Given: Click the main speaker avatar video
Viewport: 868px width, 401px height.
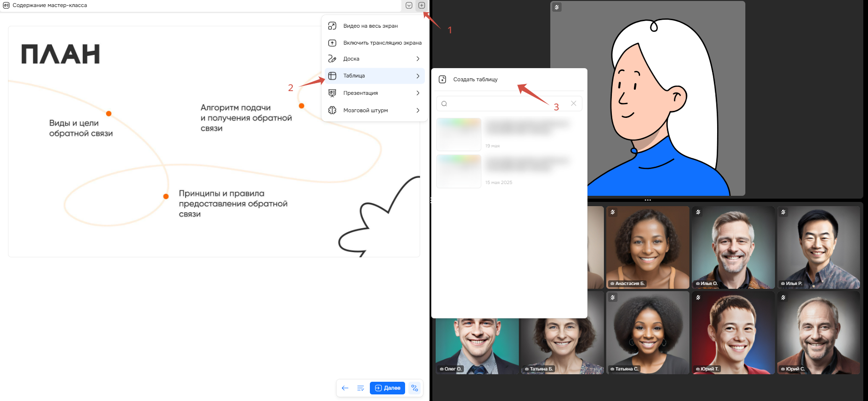Looking at the screenshot, I should click(x=648, y=98).
